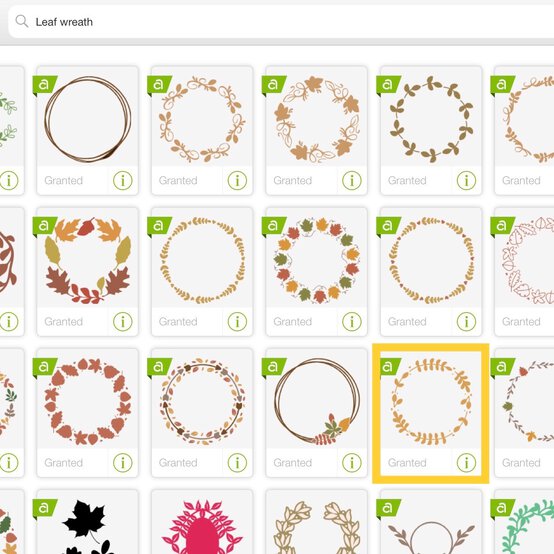Show info for the brown ring wreath with leaf cluster
The image size is (554, 554).
352,462
